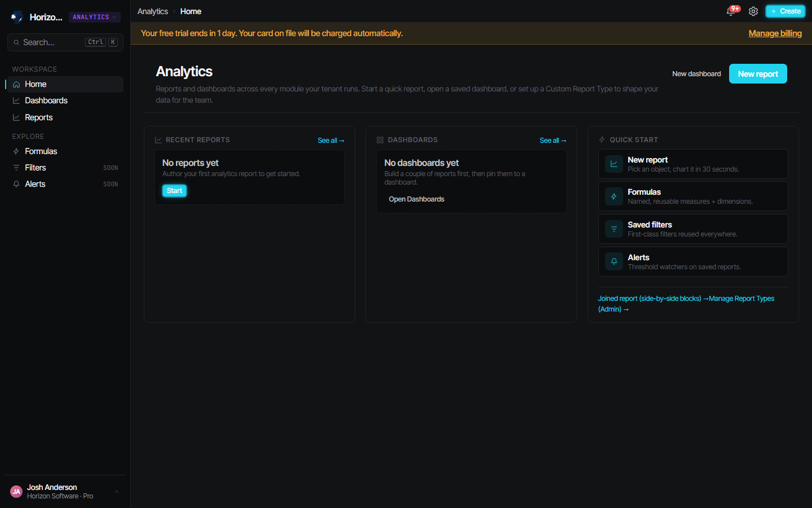
Task: Click the Alerts bell icon tile
Action: (x=614, y=261)
